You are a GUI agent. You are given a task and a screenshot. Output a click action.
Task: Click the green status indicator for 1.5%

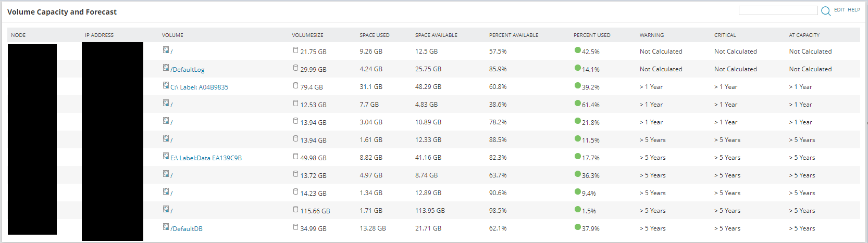point(577,209)
